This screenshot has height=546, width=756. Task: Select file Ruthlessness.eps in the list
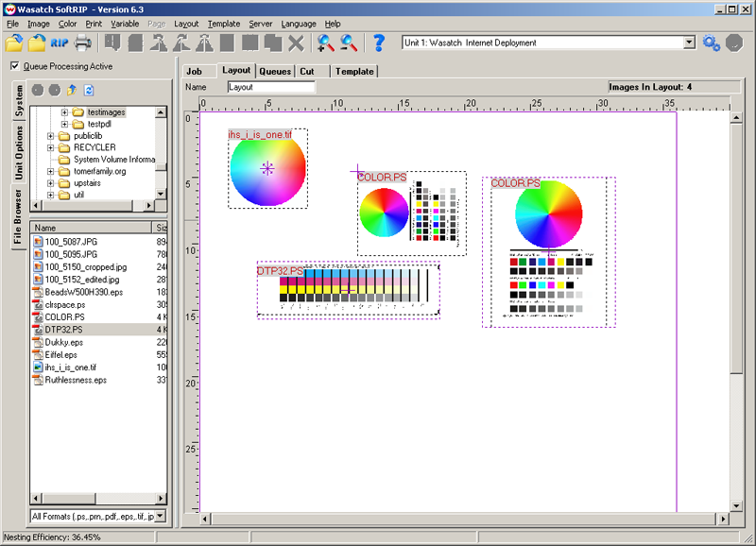[76, 380]
